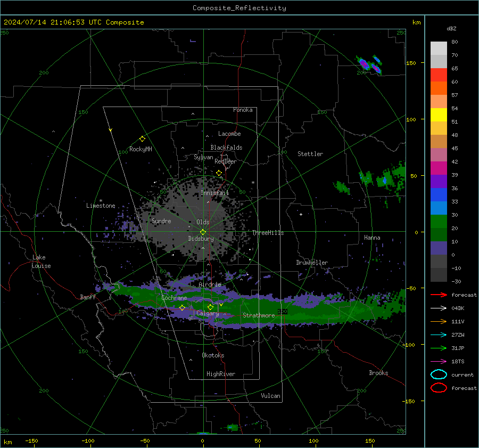Click the Ponoka city label

(x=243, y=110)
